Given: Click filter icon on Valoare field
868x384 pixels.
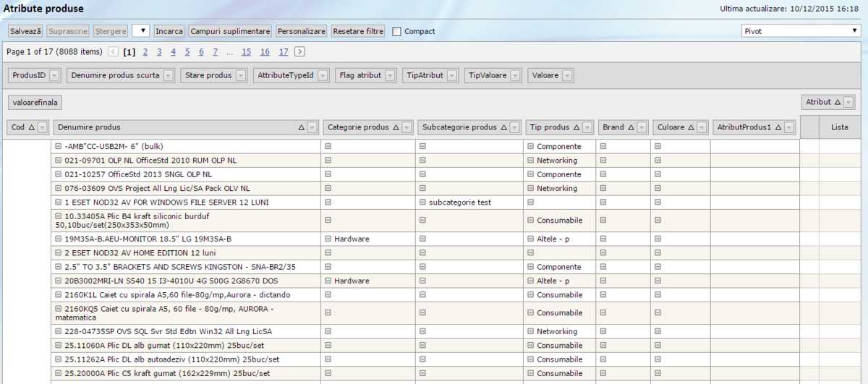Looking at the screenshot, I should point(567,75).
